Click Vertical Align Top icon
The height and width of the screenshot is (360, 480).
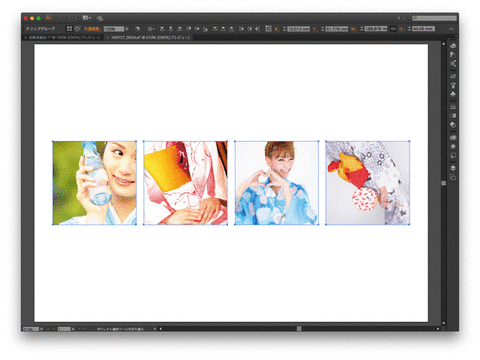188,29
